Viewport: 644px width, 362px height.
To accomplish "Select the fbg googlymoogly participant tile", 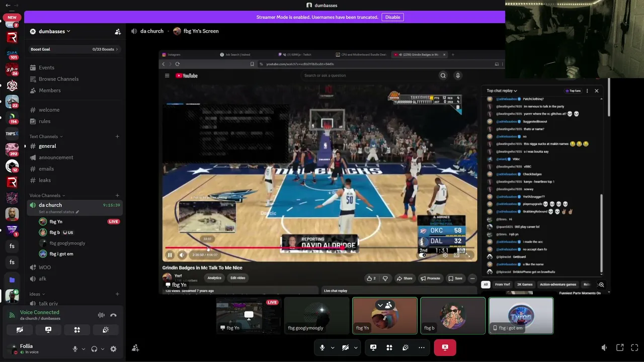I will click(317, 316).
